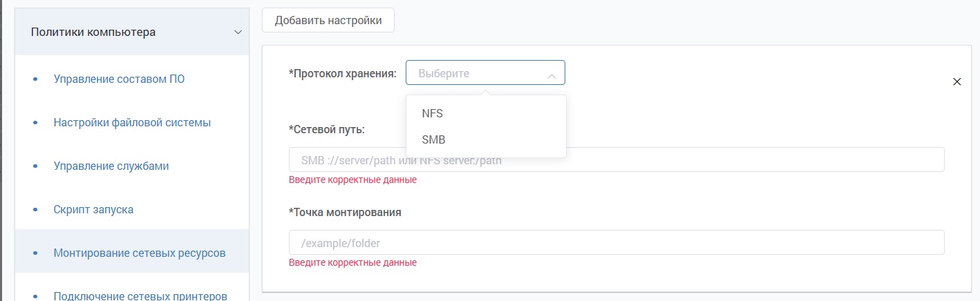Open the Протокол хранения dropdown field
Screen dimensions: 980x301
(x=477, y=73)
